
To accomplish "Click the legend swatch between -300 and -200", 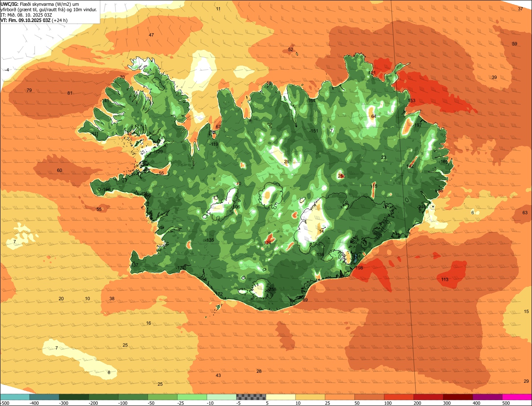I will (x=74, y=397).
